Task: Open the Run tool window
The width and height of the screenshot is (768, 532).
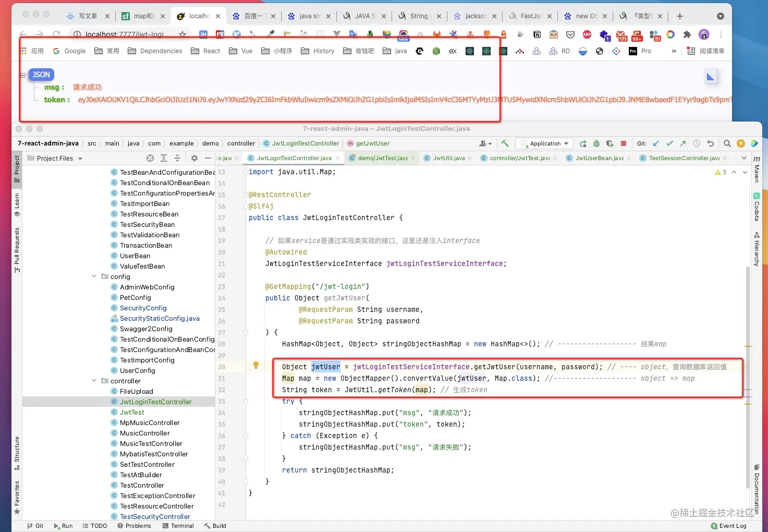Action: tap(63, 526)
